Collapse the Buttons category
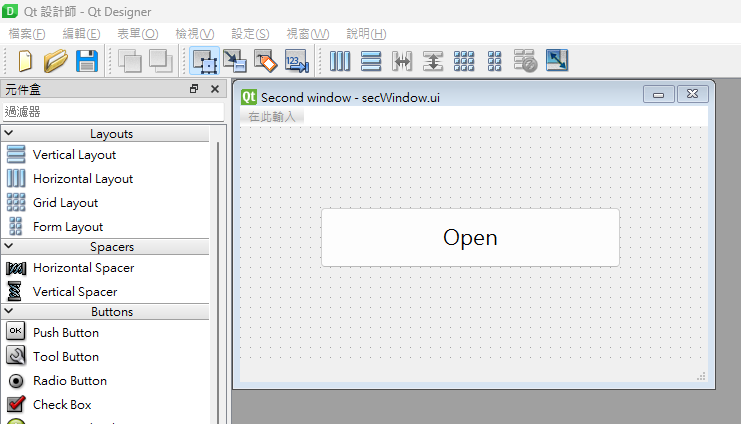The width and height of the screenshot is (741, 424). click(9, 311)
